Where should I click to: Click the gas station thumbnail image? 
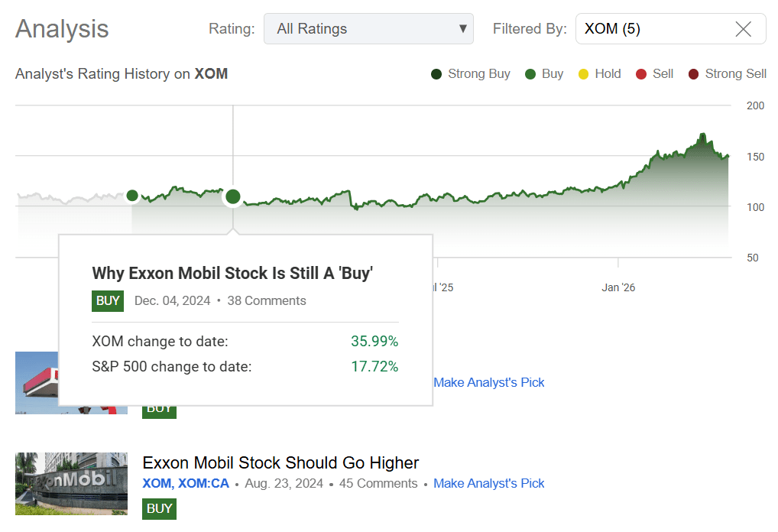[x=37, y=382]
